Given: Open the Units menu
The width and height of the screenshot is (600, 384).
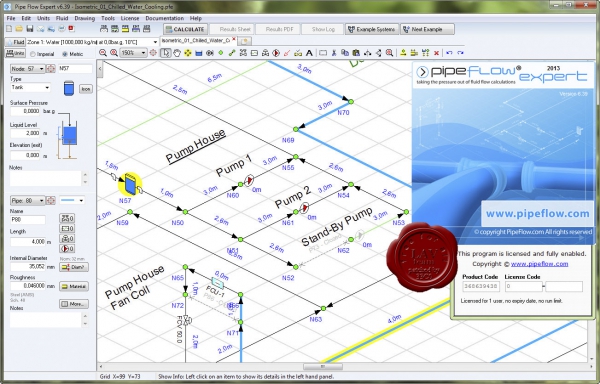Looking at the screenshot, I should tap(43, 18).
